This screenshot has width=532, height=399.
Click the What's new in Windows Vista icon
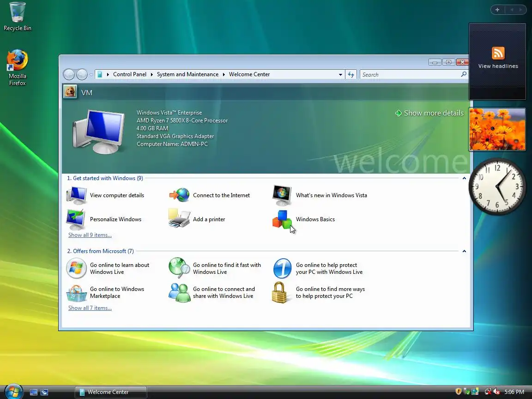pyautogui.click(x=282, y=195)
